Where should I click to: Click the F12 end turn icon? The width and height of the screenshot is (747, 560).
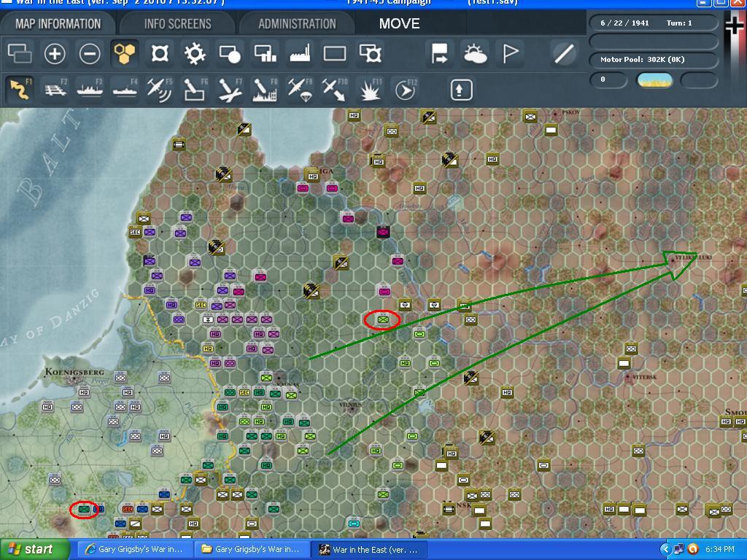pyautogui.click(x=406, y=90)
